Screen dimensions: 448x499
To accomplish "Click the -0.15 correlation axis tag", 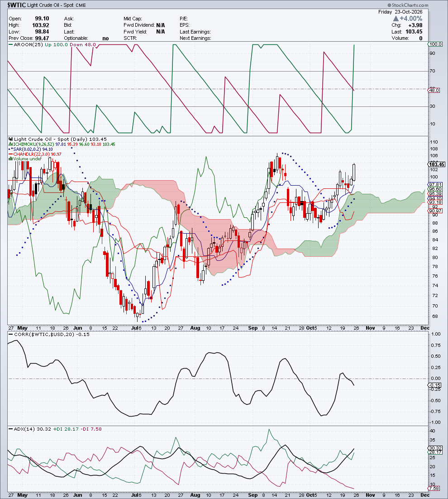I will pyautogui.click(x=434, y=385).
